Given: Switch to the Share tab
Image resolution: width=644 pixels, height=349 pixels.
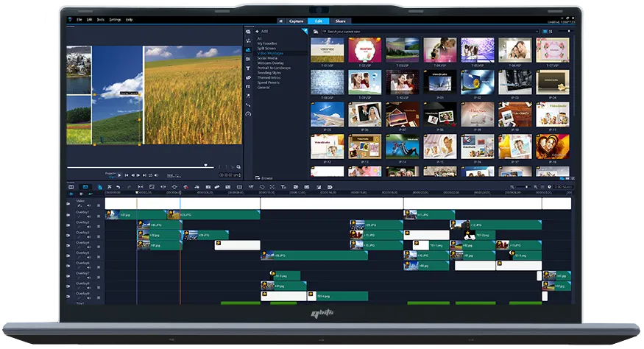Looking at the screenshot, I should coord(341,21).
